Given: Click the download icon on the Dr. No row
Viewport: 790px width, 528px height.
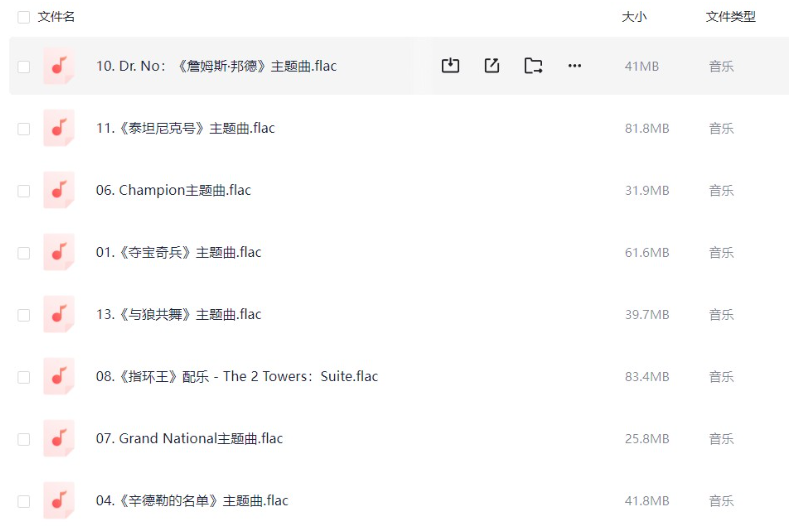Looking at the screenshot, I should pos(450,65).
